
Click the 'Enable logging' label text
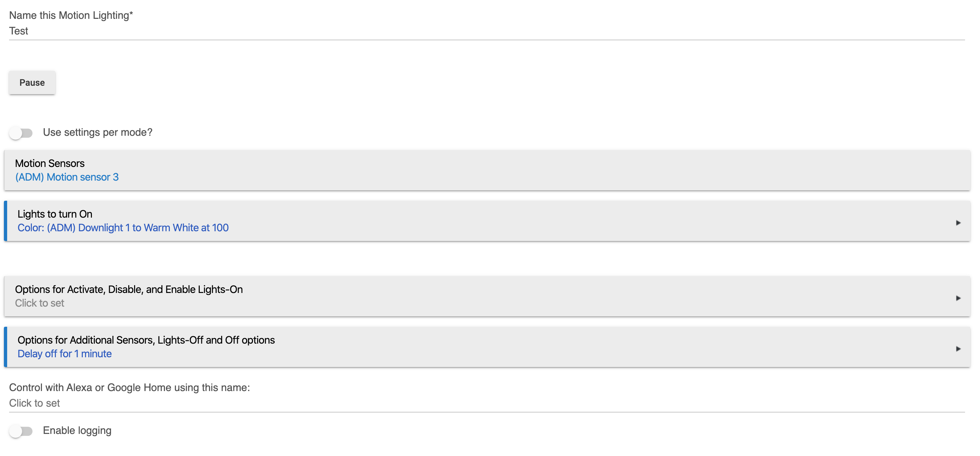77,430
